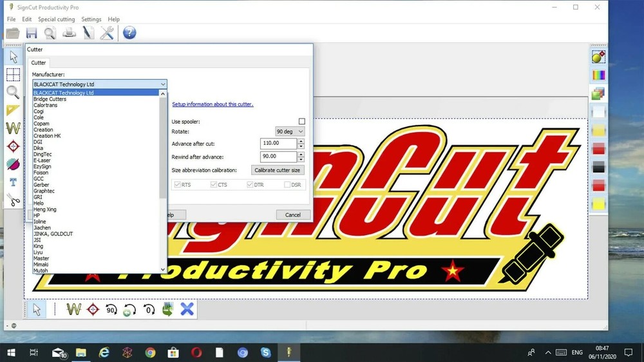644x362 pixels.
Task: Rotate 90 degrees using bottom toolbar icon
Action: pyautogui.click(x=111, y=309)
